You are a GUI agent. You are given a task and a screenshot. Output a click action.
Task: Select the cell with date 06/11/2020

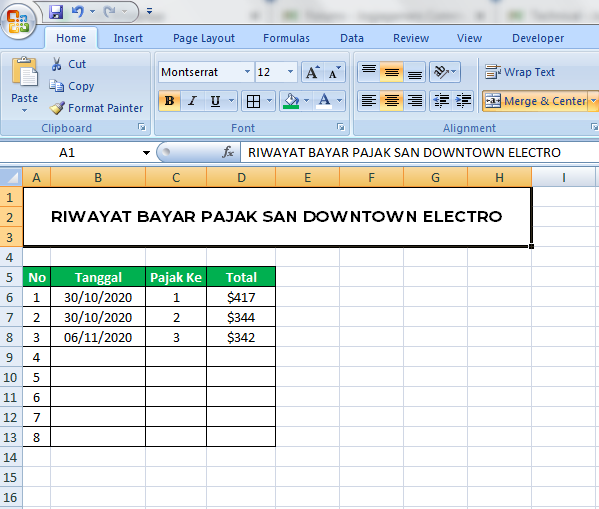[98, 337]
